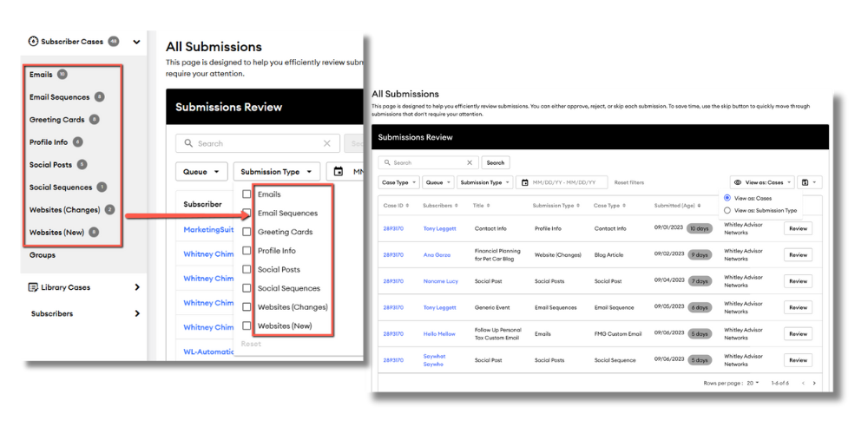Go to previous page using left arrow

point(803,383)
